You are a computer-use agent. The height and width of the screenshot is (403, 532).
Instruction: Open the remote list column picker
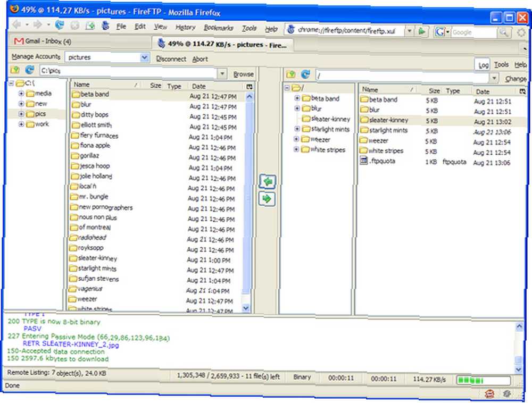pos(522,91)
